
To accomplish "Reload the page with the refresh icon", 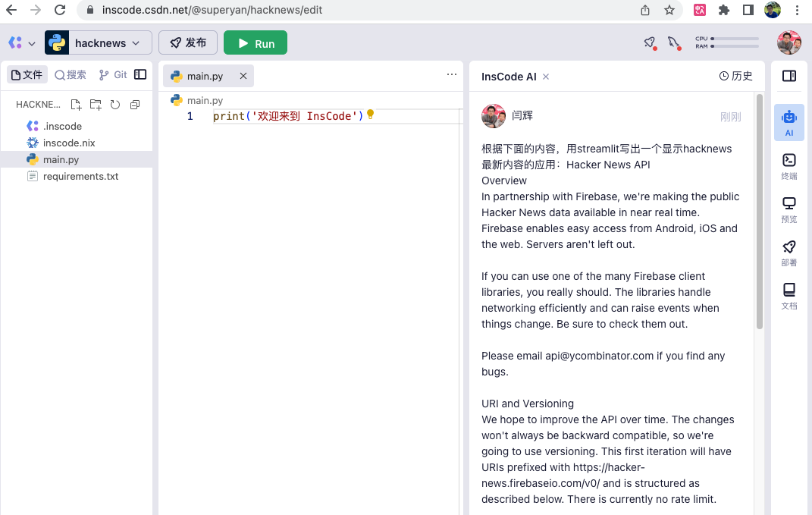I will [60, 10].
